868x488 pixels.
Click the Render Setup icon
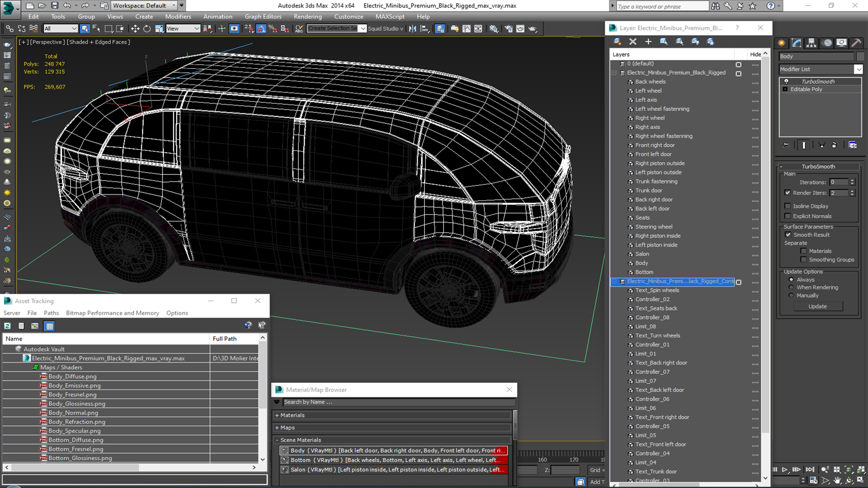click(509, 28)
